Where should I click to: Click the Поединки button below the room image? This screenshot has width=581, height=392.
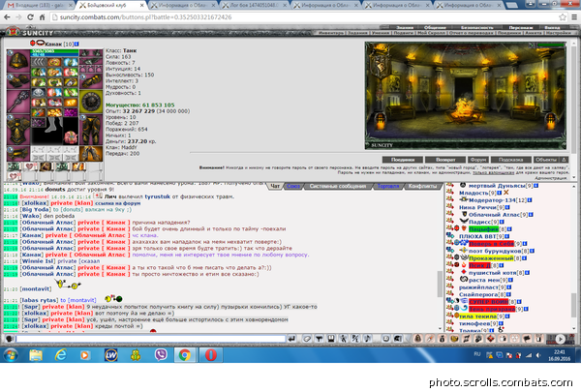pos(403,160)
